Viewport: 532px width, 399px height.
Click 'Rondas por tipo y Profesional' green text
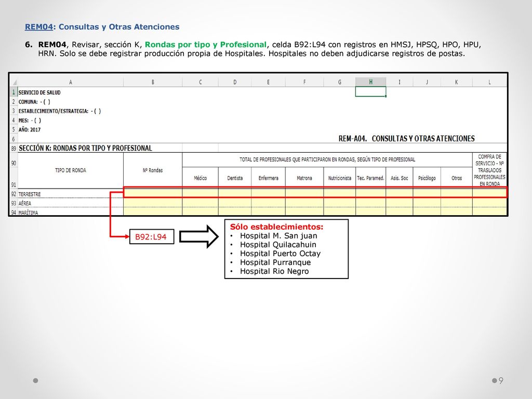click(x=206, y=45)
